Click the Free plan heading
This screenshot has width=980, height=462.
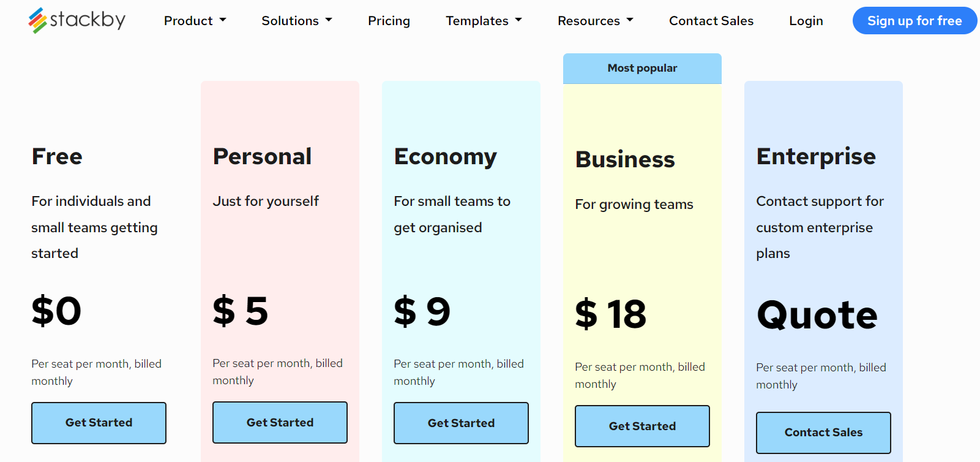pos(56,156)
